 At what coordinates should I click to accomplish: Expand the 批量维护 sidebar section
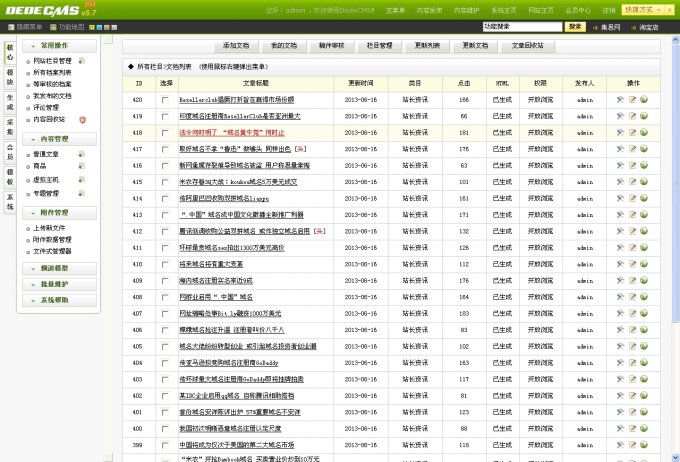(x=59, y=284)
